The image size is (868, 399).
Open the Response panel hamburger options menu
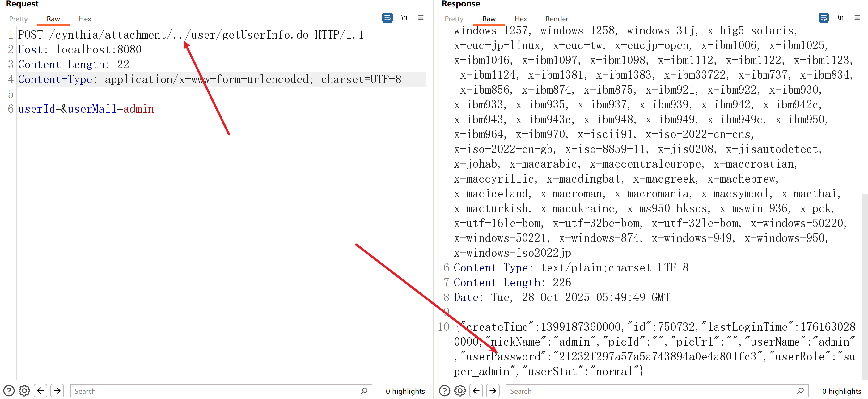coord(857,18)
